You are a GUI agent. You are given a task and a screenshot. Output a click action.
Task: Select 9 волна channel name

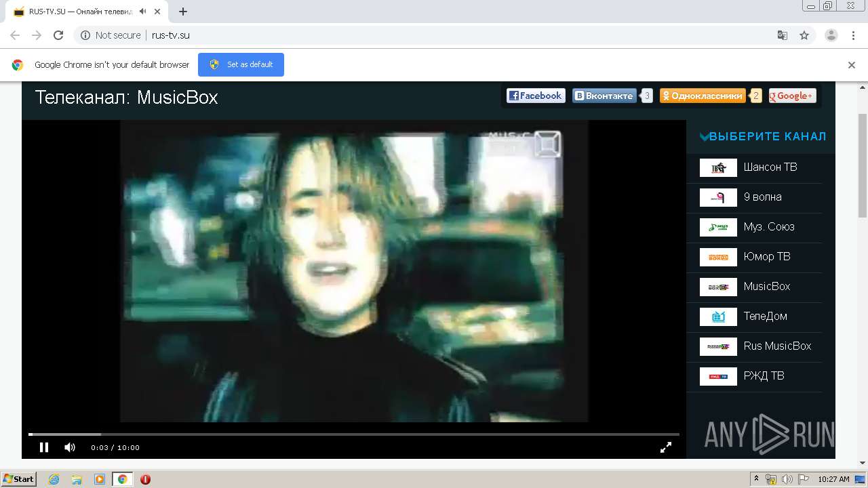tap(762, 197)
